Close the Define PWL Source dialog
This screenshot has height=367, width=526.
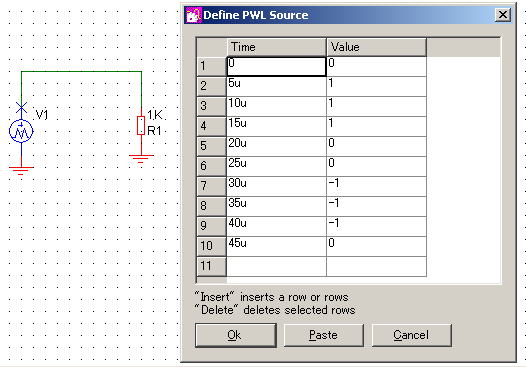pos(503,15)
